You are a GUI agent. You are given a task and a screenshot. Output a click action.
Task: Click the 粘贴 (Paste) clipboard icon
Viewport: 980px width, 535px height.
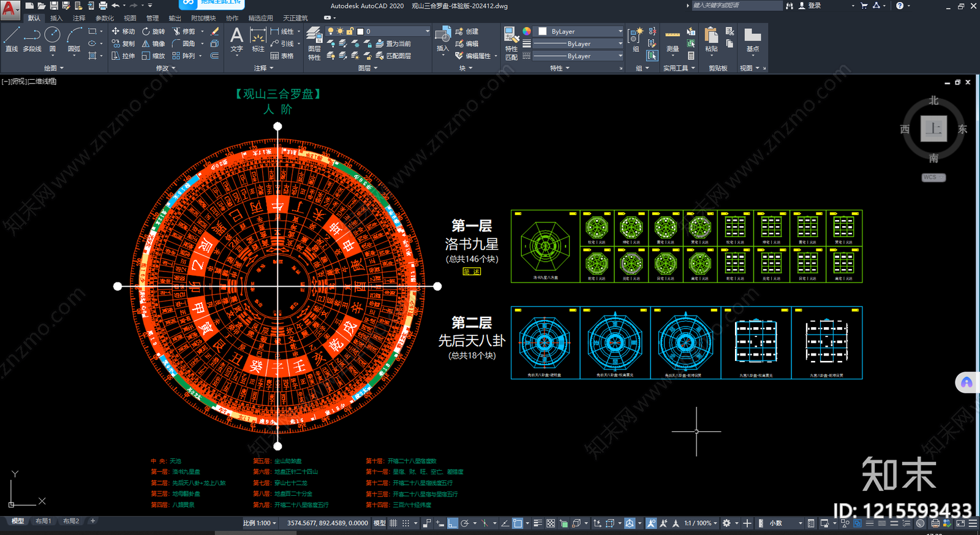click(x=711, y=40)
